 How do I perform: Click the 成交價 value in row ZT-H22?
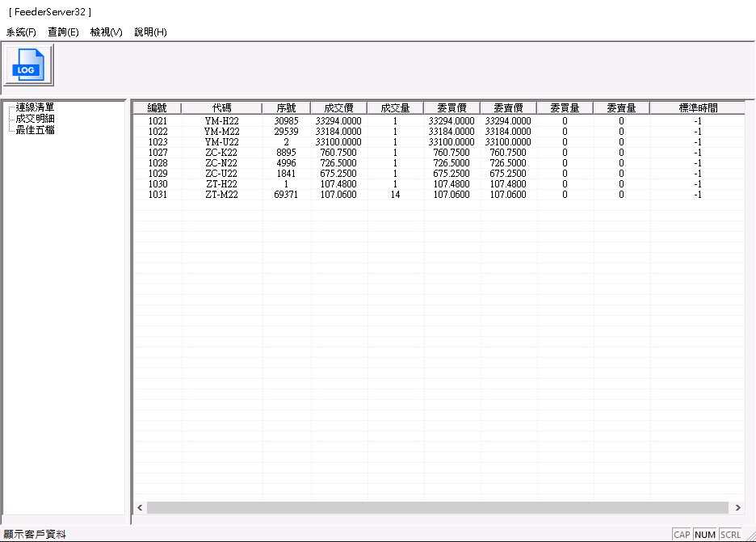[338, 184]
